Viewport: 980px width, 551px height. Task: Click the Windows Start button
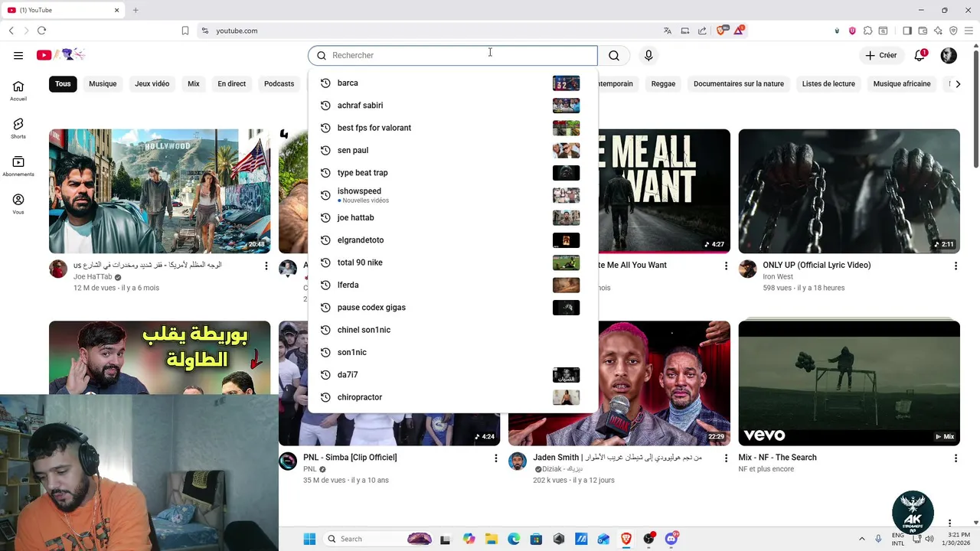309,539
